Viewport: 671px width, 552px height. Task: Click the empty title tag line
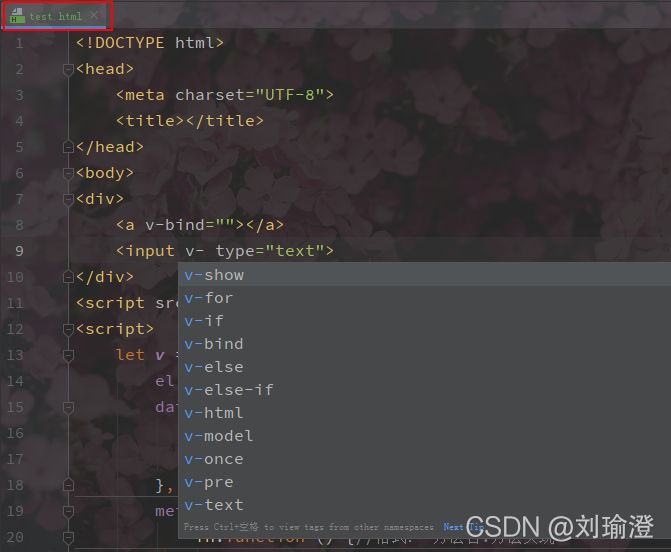pyautogui.click(x=190, y=121)
